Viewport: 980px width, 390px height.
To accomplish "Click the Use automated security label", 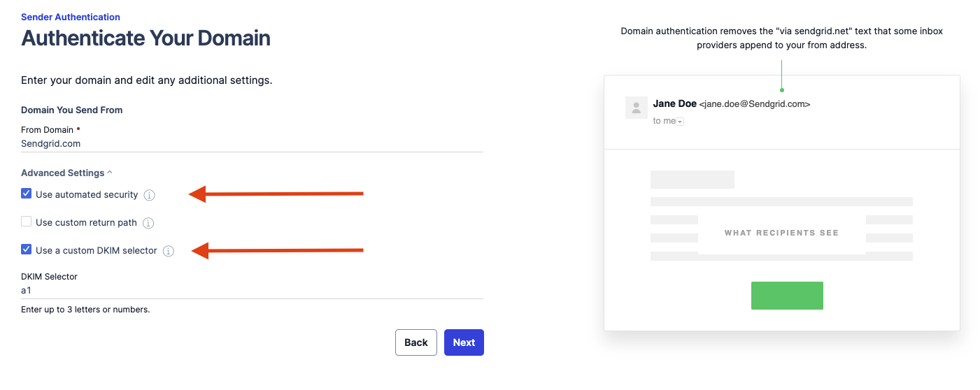I will 87,195.
